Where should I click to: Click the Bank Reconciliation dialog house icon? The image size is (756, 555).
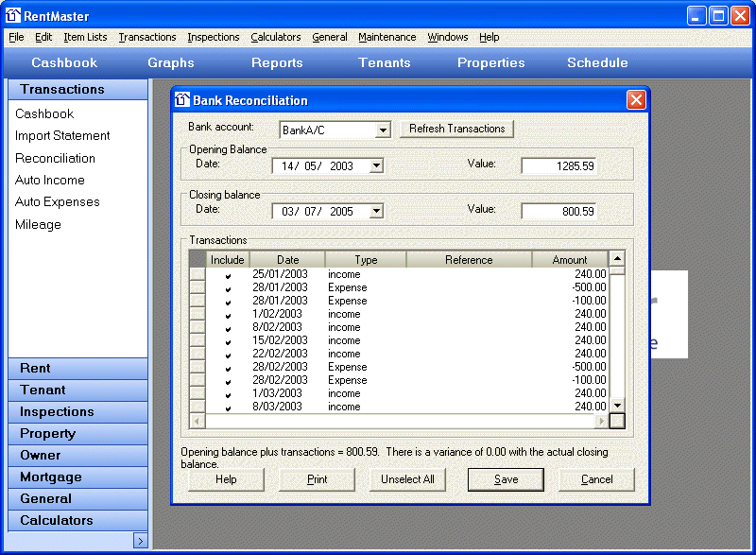183,100
